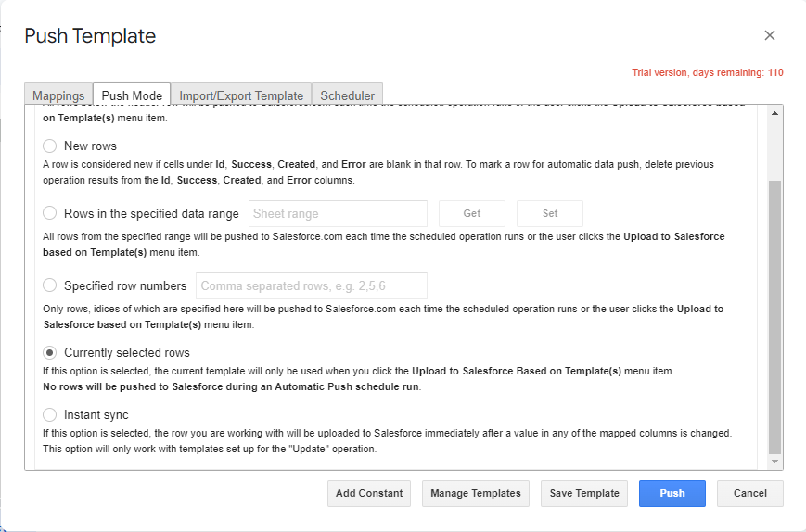Click into the Sheet range field
806x532 pixels.
(x=338, y=213)
